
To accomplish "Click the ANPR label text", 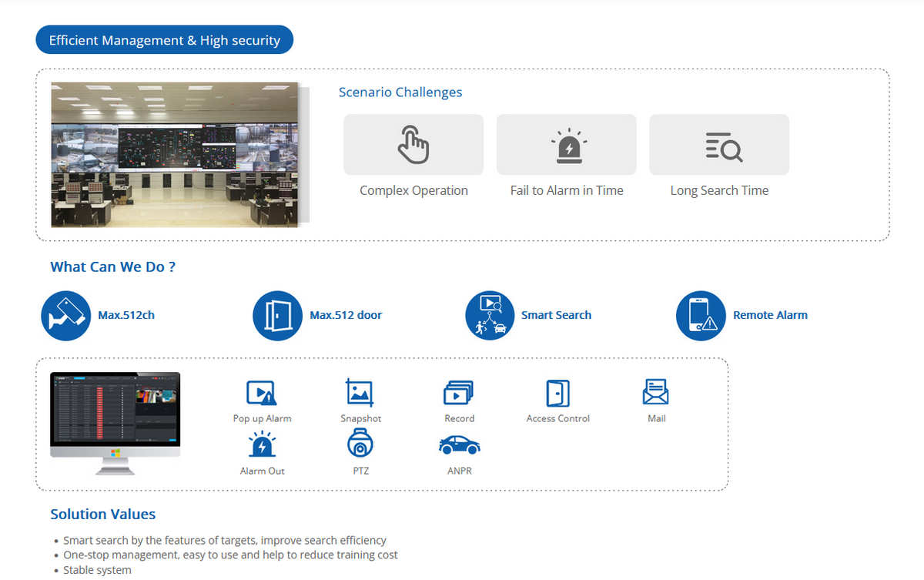I will (460, 471).
